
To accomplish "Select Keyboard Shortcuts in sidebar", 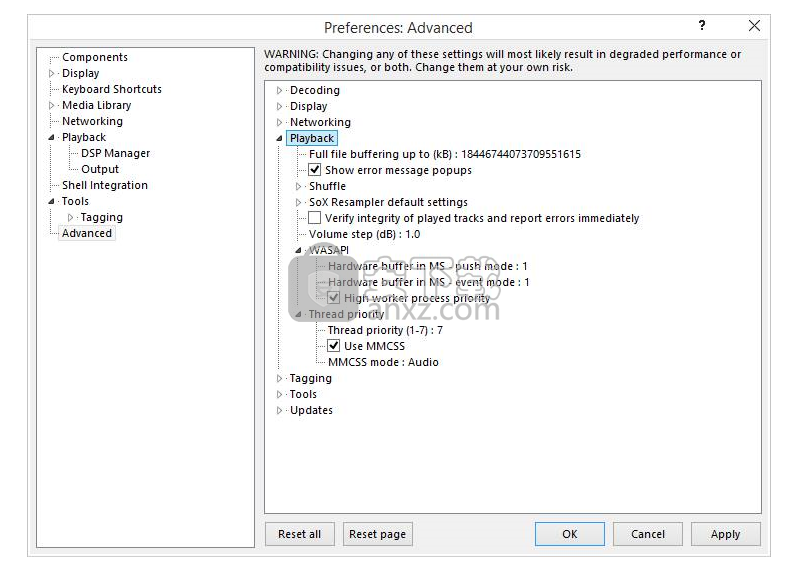I will coord(111,89).
